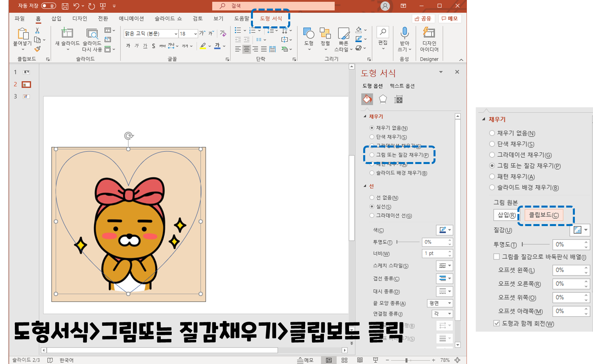Click the Undo arrow icon
593x364 pixels.
click(76, 6)
